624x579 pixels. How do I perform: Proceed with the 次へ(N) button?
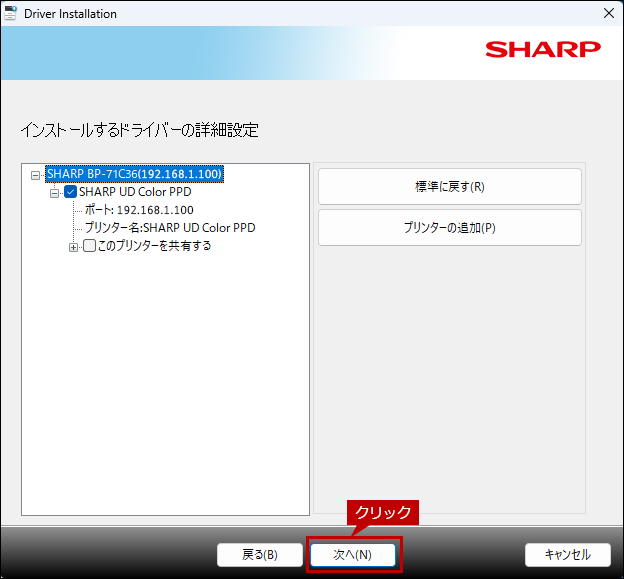click(x=352, y=554)
